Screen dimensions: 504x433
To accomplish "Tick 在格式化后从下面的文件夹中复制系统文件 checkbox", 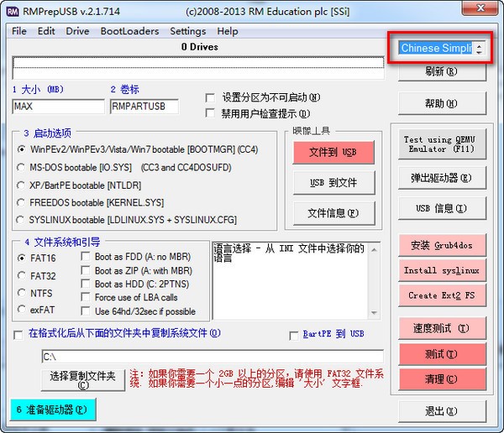I will pos(18,336).
